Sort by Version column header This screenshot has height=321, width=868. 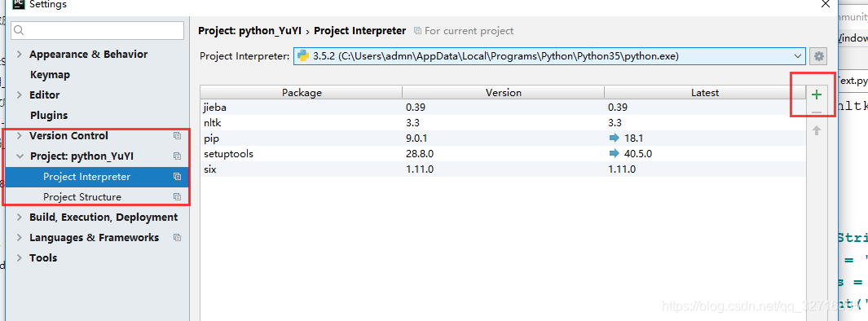pos(503,92)
